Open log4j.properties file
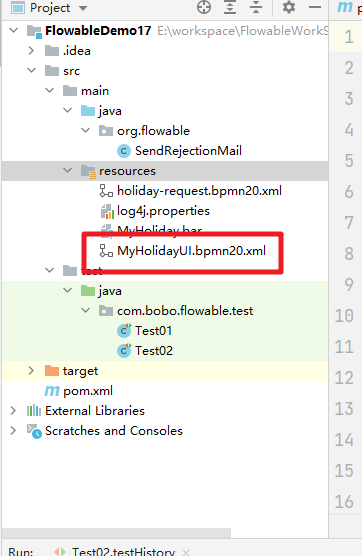Screen dimensions: 362x556 point(163,211)
